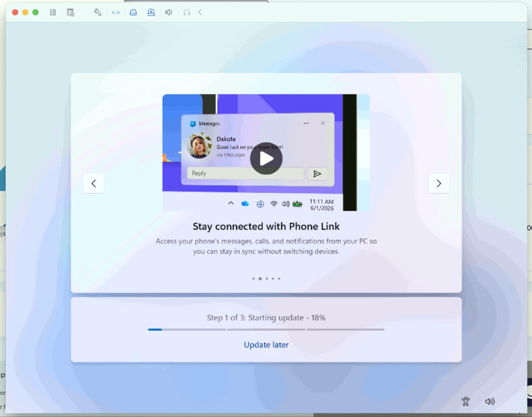Click the hard disk icon in toolbar
The width and height of the screenshot is (532, 417).
pos(133,13)
